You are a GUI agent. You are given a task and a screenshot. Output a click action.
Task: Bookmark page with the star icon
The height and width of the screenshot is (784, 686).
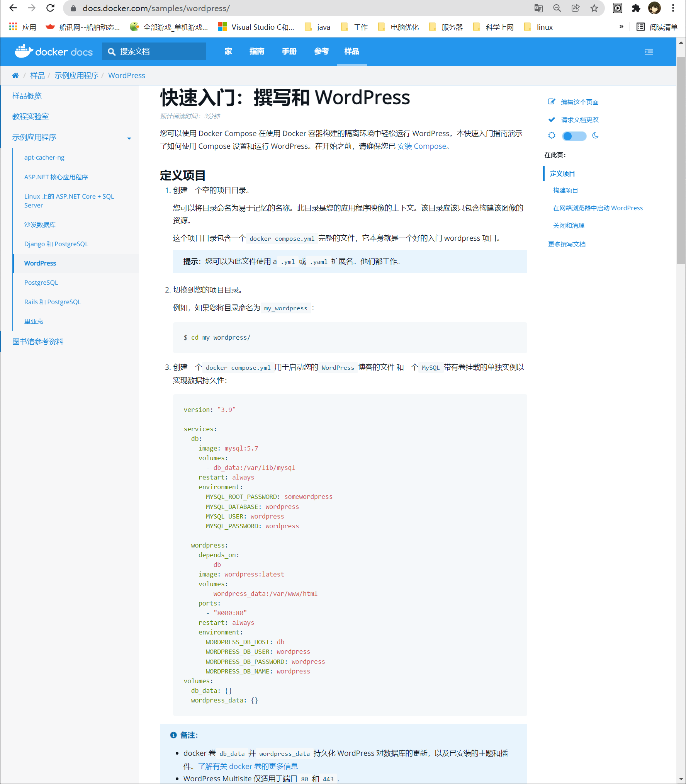[594, 8]
